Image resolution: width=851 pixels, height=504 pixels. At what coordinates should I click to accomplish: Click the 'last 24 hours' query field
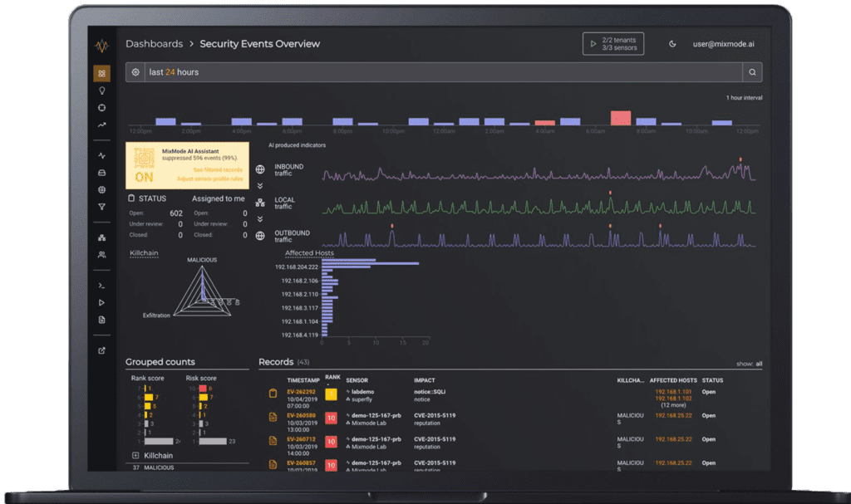pyautogui.click(x=444, y=72)
